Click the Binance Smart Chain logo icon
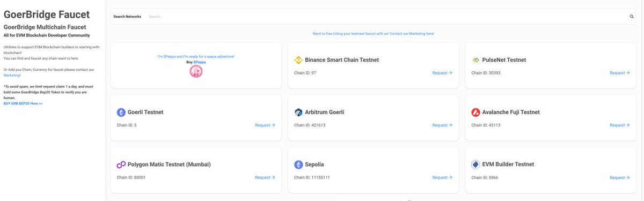This screenshot has width=644, height=201. click(x=298, y=60)
